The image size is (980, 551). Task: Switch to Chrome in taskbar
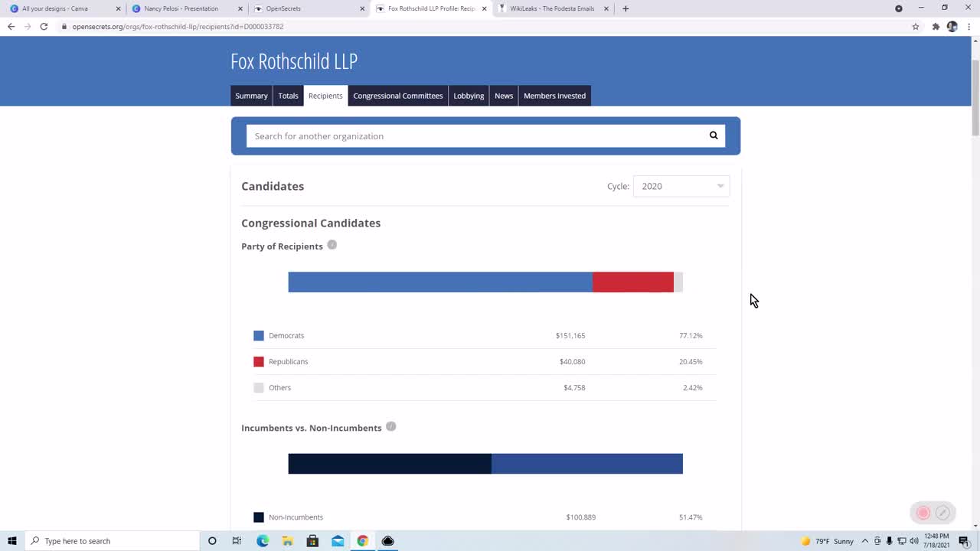(363, 541)
